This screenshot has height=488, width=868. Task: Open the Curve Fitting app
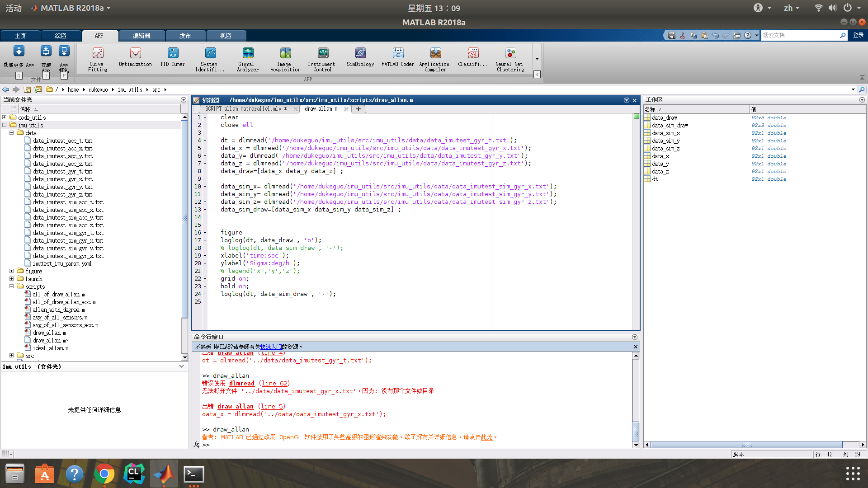click(98, 59)
